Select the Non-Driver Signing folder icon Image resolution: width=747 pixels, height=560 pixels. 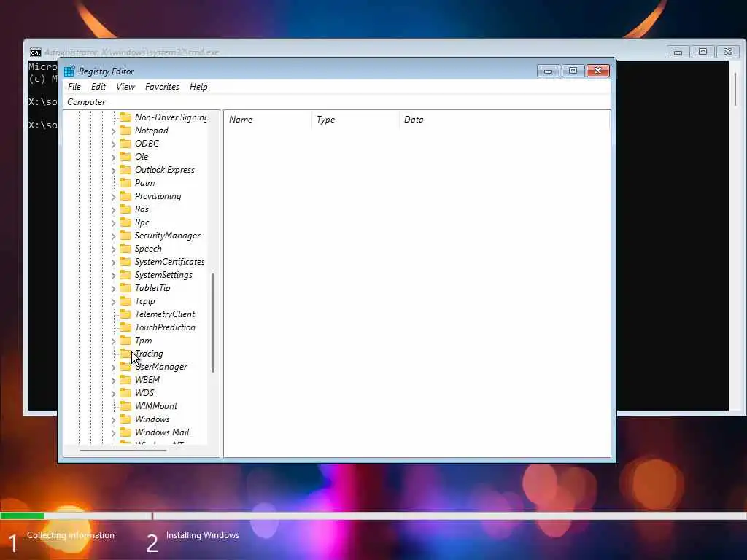pyautogui.click(x=125, y=117)
